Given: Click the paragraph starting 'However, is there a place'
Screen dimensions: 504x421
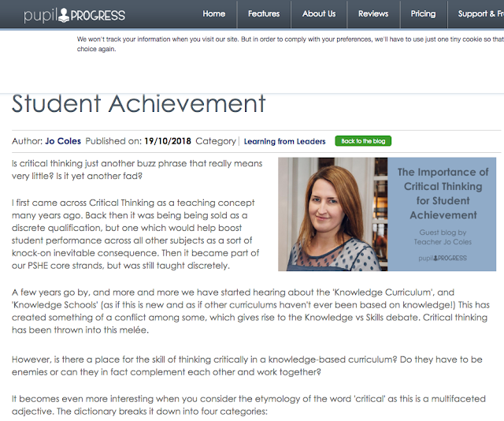Looking at the screenshot, I should tap(246, 366).
